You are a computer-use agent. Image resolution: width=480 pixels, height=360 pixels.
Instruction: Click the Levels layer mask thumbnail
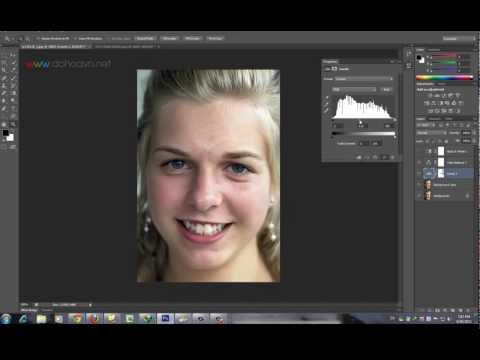pos(441,173)
